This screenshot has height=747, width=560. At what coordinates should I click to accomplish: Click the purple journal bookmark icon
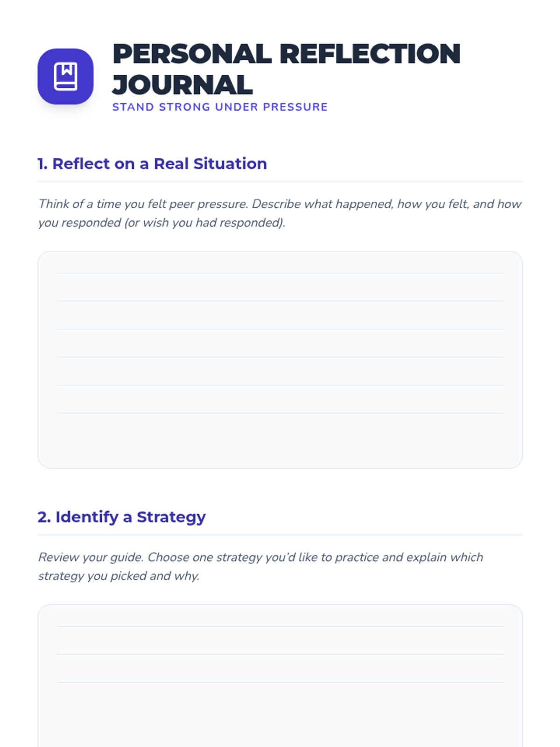pyautogui.click(x=65, y=76)
